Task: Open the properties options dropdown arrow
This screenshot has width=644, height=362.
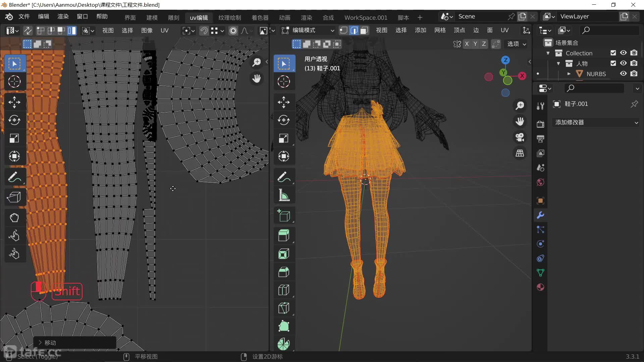Action: tap(637, 88)
